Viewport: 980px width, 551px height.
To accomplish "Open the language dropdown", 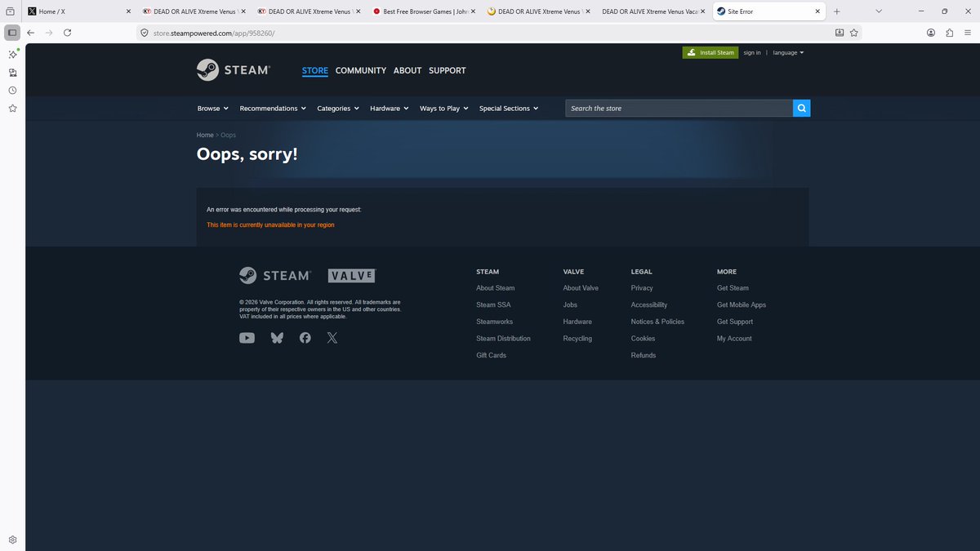I will click(788, 52).
